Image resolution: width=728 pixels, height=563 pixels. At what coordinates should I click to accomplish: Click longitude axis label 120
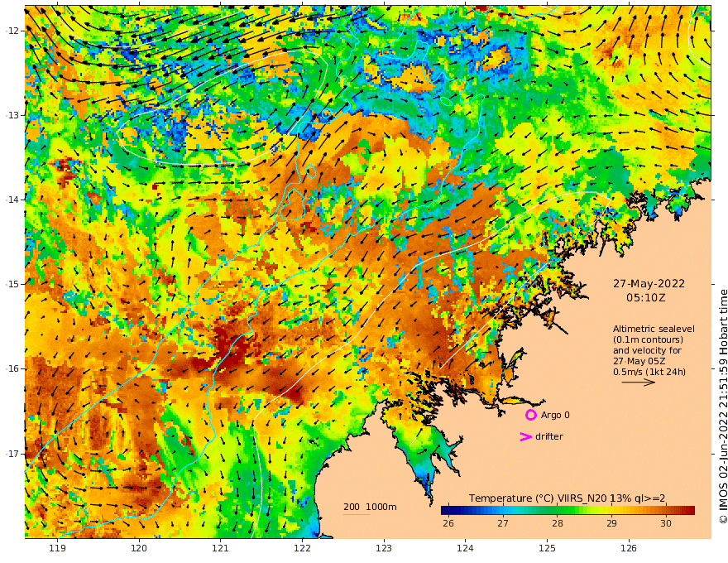[139, 549]
